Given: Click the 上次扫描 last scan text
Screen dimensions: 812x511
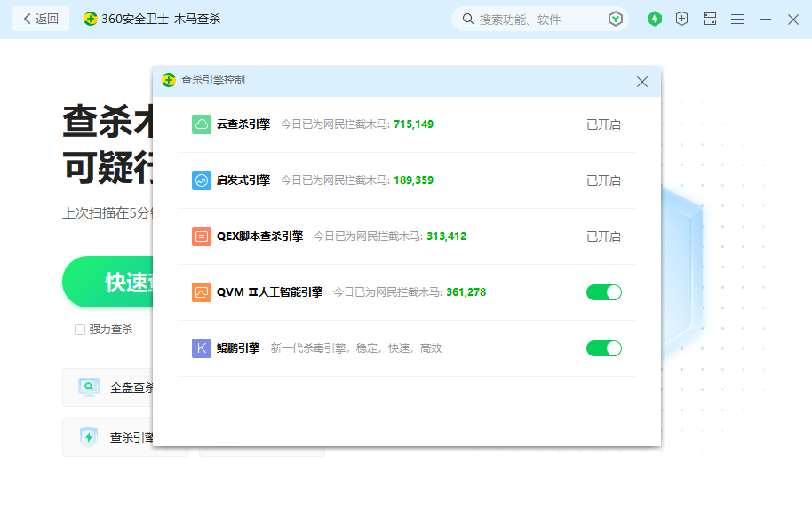Looking at the screenshot, I should (107, 213).
